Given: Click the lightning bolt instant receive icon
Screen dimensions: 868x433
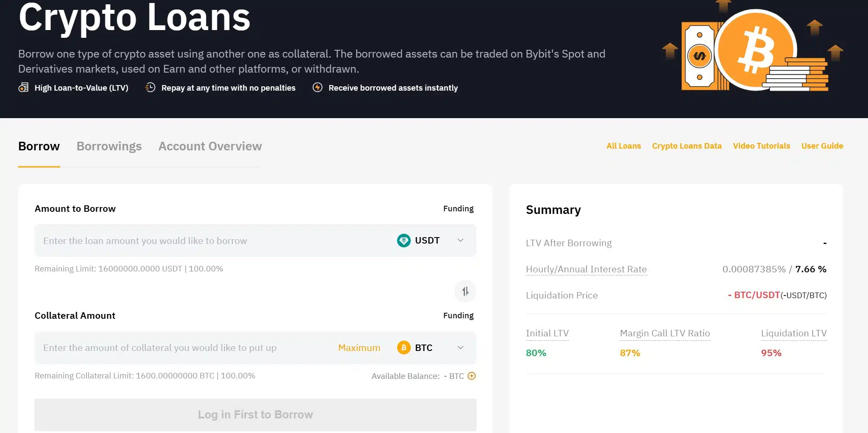Looking at the screenshot, I should tap(318, 88).
